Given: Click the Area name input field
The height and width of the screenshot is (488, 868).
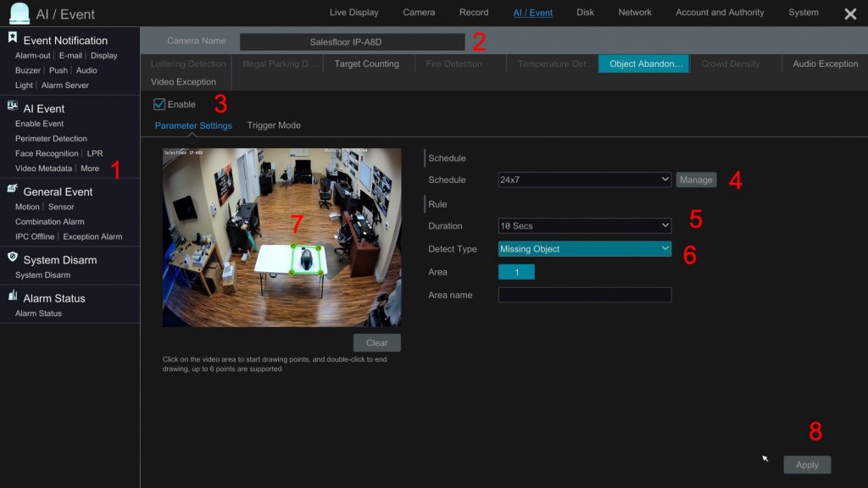Looking at the screenshot, I should click(584, 295).
